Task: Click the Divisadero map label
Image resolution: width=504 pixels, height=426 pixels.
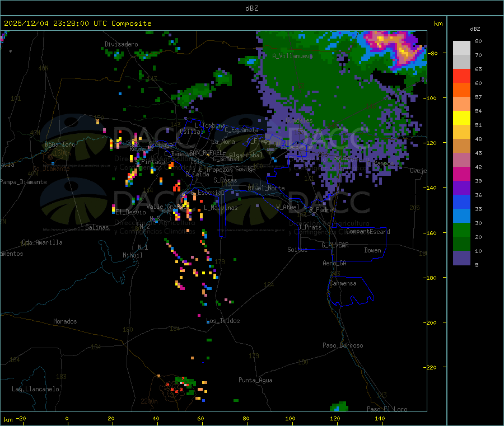Action: (x=121, y=44)
